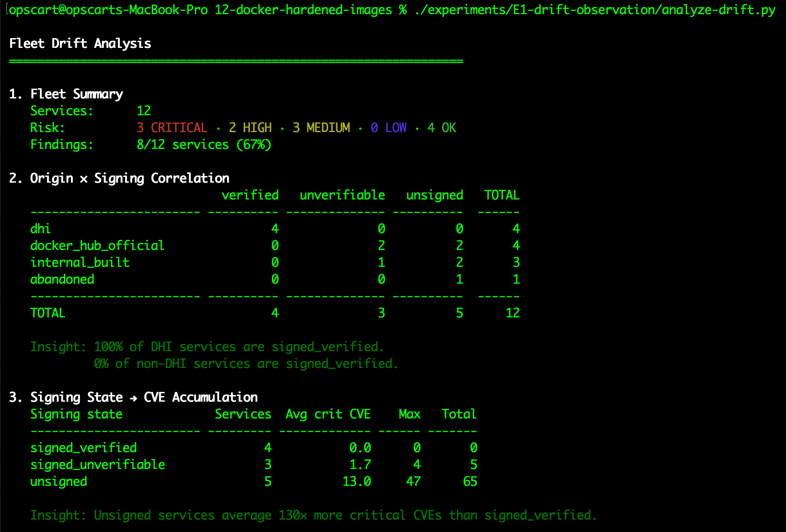Viewport: 786px width, 532px height.
Task: Click the '4 OK' risk count
Action: [442, 128]
